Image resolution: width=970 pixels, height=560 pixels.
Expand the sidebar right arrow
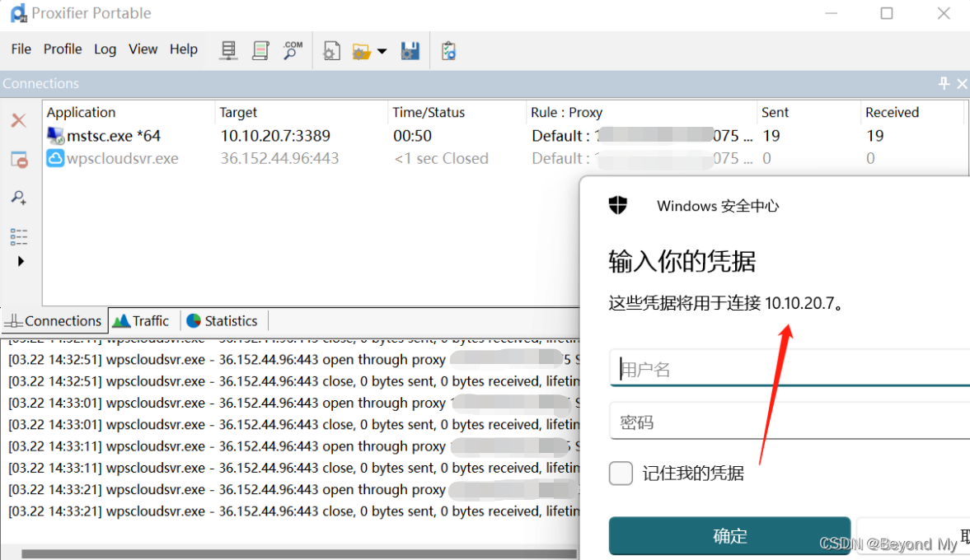[21, 261]
